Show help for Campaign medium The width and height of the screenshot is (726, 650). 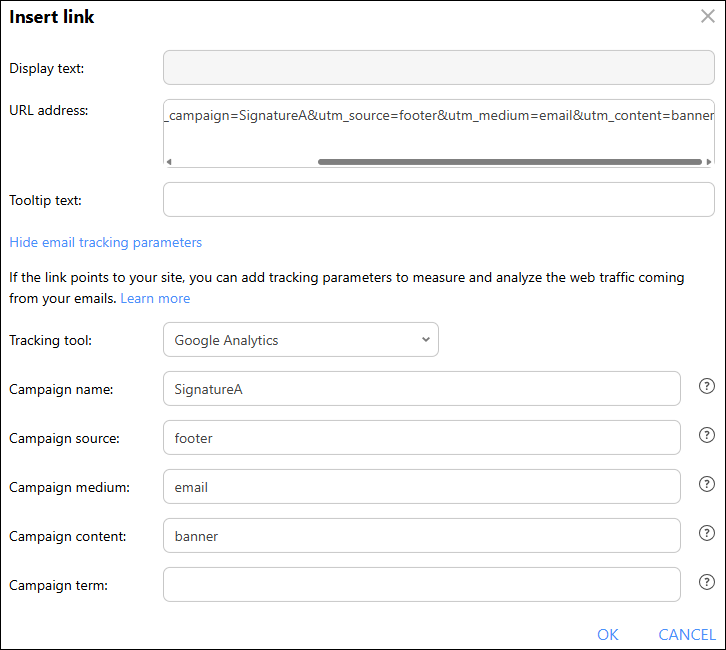(707, 484)
